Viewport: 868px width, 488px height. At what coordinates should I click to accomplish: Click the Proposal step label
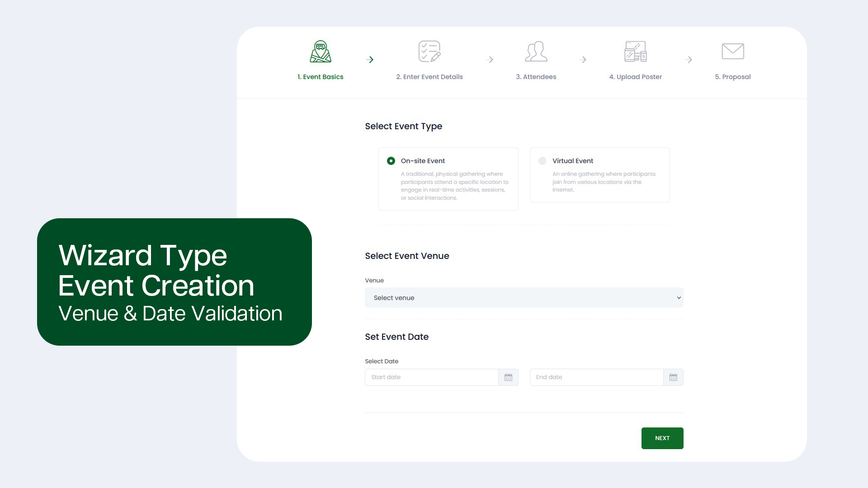pos(732,77)
